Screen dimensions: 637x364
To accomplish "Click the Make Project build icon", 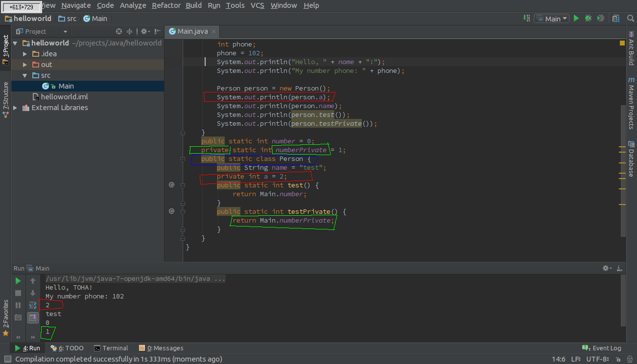I will pyautogui.click(x=527, y=19).
